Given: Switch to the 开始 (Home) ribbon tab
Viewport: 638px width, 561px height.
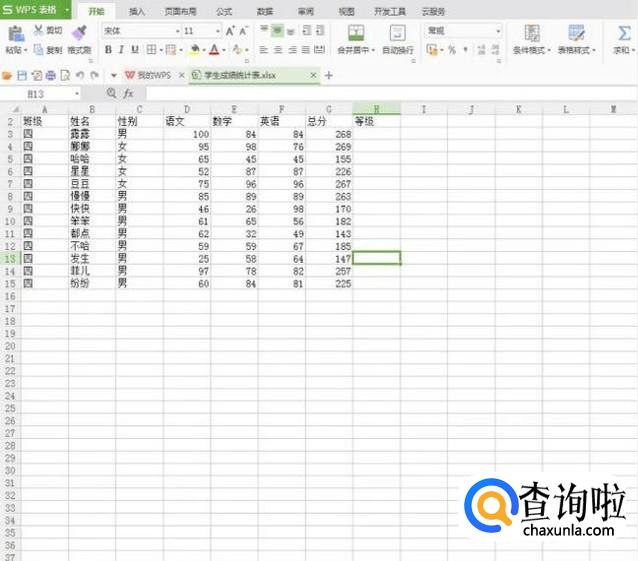Looking at the screenshot, I should tap(96, 11).
